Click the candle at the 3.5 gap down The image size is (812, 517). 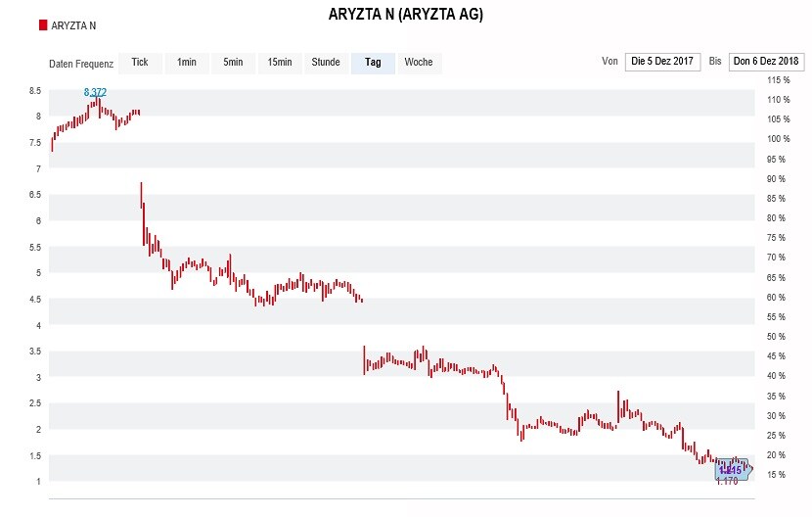pos(365,360)
